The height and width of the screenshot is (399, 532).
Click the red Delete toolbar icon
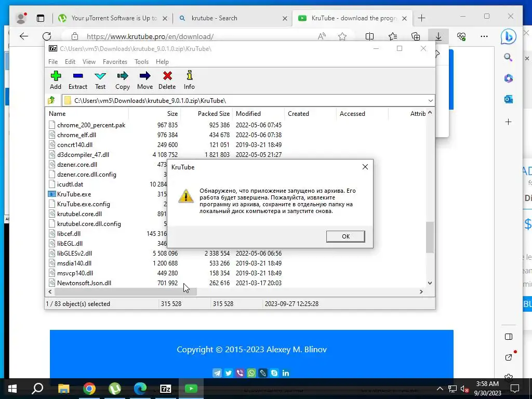point(167,81)
